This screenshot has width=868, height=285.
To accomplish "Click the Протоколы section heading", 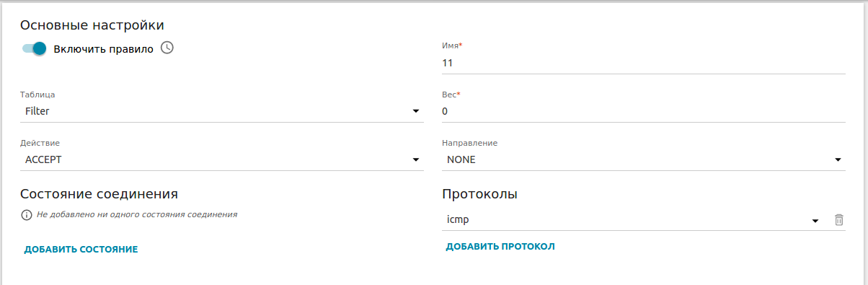I will click(480, 194).
